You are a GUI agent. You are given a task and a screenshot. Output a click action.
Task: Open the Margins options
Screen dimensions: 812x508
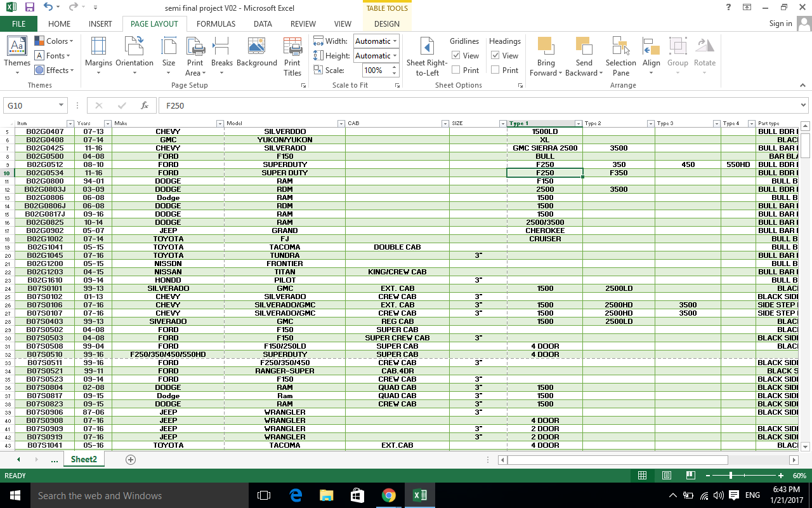pos(98,56)
